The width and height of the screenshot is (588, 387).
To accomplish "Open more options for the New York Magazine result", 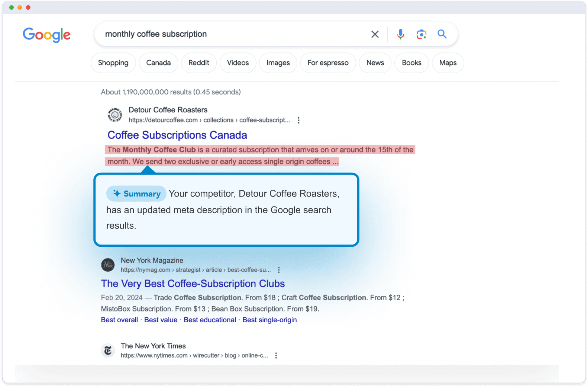I will [x=279, y=270].
